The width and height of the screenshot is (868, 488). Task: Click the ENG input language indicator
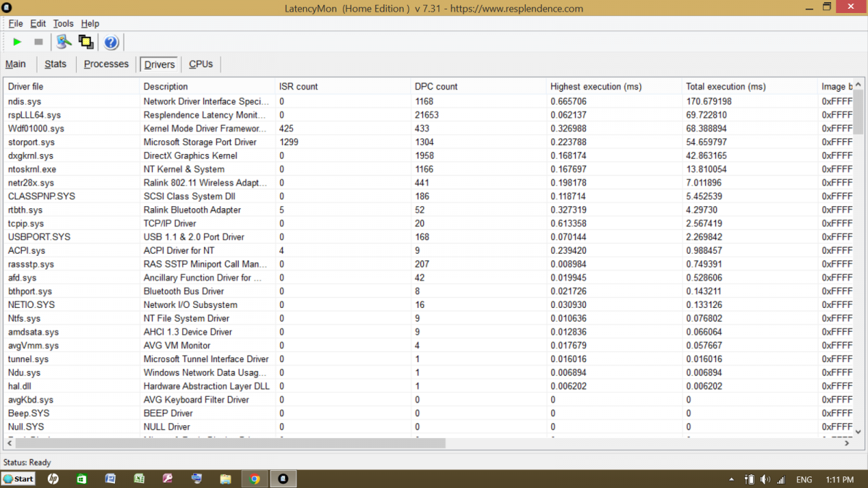pos(804,479)
